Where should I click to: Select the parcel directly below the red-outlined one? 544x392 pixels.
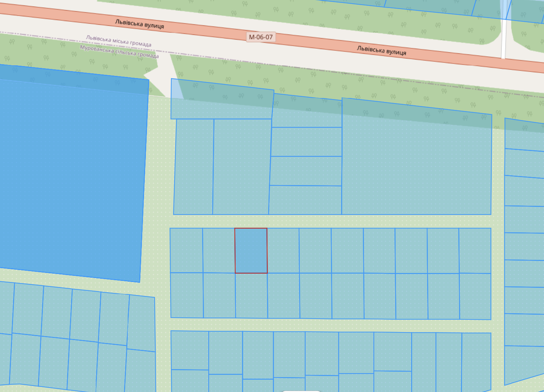251,295
